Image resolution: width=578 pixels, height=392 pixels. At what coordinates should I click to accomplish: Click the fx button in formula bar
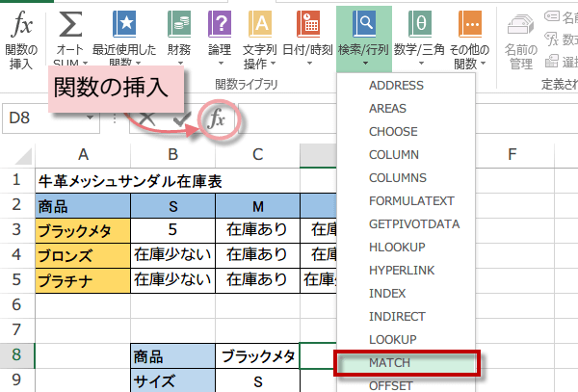(218, 119)
